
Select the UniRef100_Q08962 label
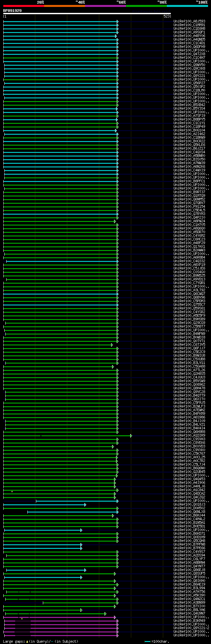[x=189, y=385]
